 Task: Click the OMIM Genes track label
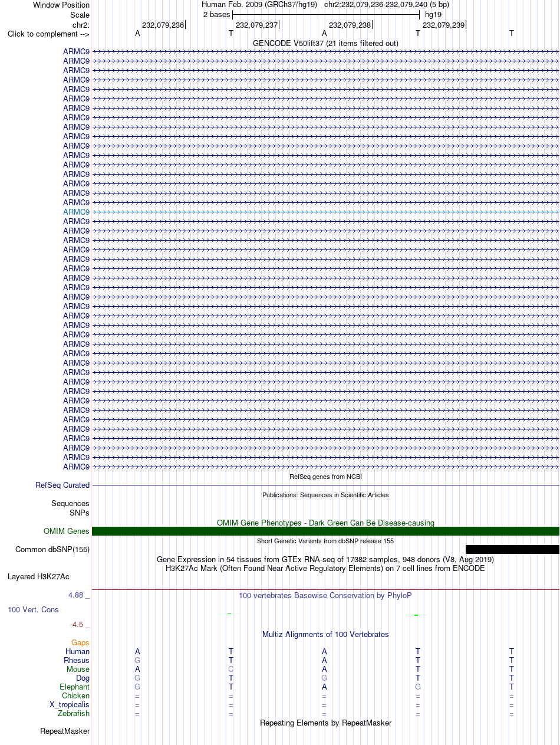click(67, 531)
